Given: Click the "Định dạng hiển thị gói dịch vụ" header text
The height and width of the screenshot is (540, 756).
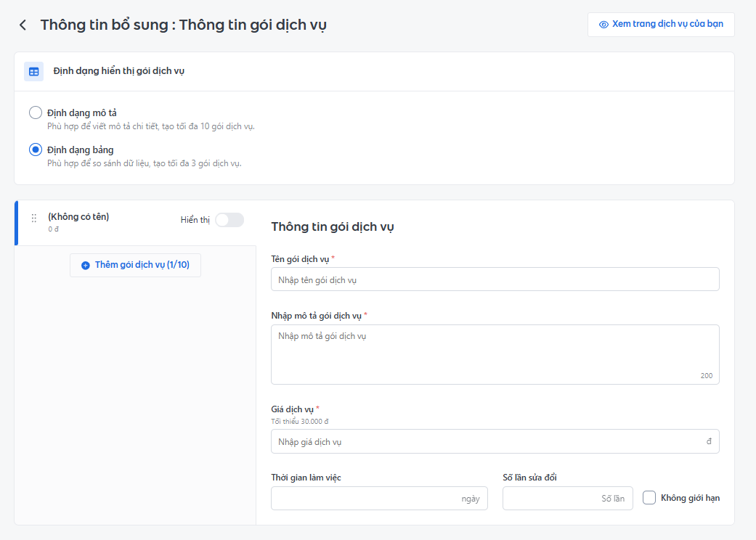Looking at the screenshot, I should [118, 71].
